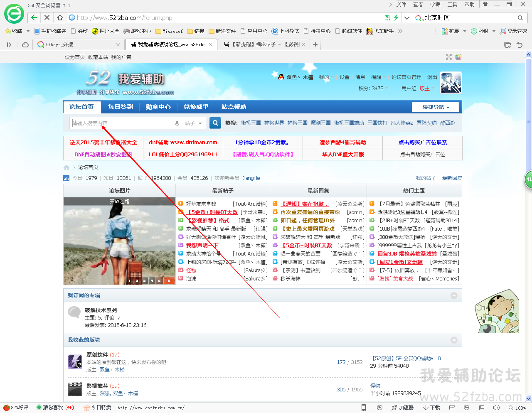Stop loading with the X button

click(x=47, y=17)
